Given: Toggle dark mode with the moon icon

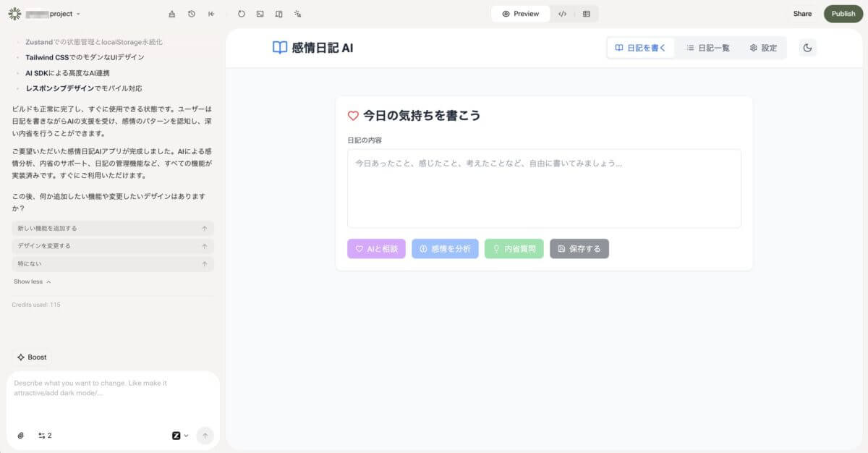Looking at the screenshot, I should (x=808, y=48).
